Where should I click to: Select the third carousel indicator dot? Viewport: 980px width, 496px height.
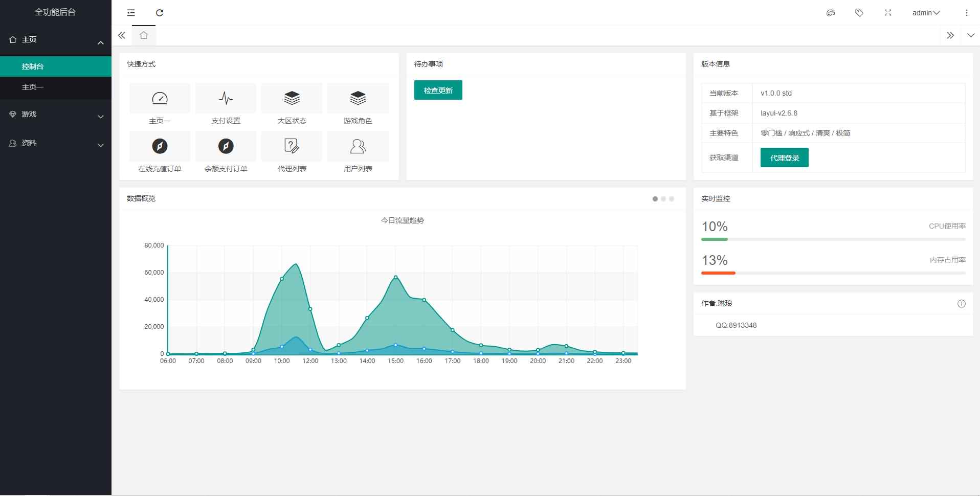pos(672,199)
